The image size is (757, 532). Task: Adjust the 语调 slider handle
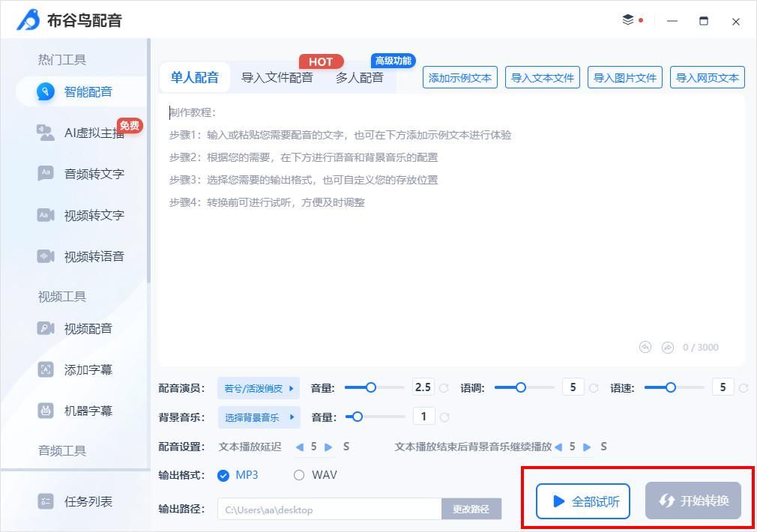520,387
